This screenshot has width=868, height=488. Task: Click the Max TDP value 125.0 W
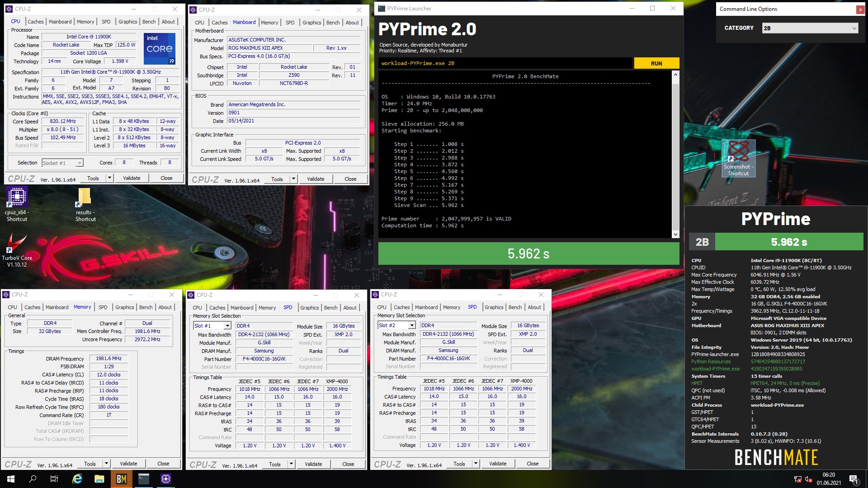tap(126, 45)
